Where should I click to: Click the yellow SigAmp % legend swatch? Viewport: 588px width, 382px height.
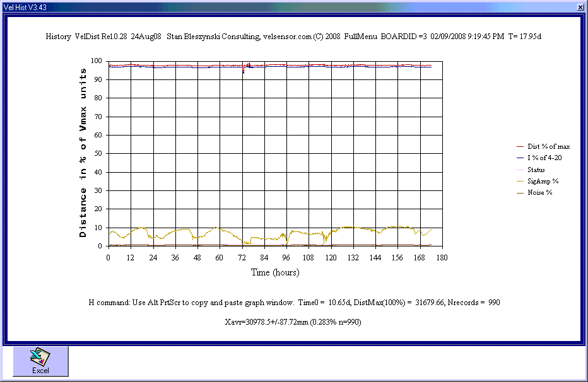520,182
